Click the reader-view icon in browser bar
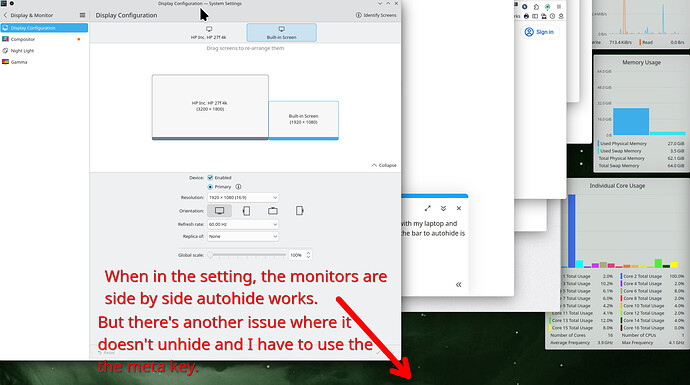690x385 pixels. [x=535, y=16]
